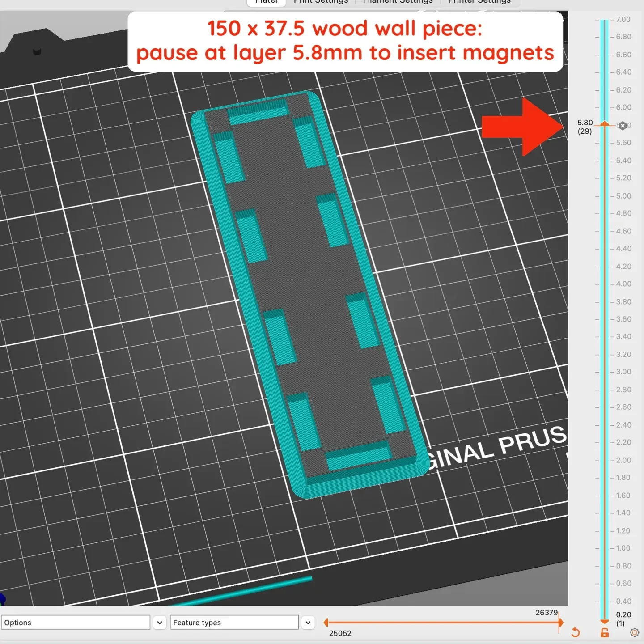Viewport: 644px width, 644px height.
Task: Click the lower layer slider thumb at 0.20
Action: (605, 621)
